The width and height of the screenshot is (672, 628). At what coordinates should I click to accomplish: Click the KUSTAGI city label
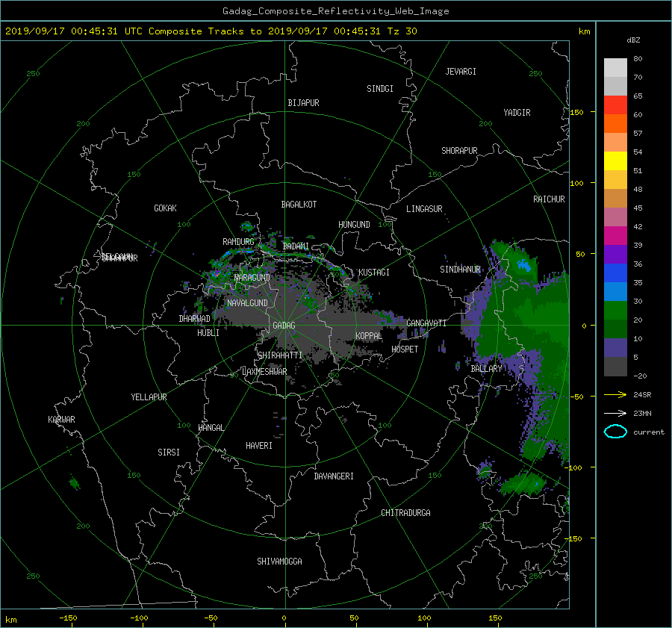click(374, 273)
